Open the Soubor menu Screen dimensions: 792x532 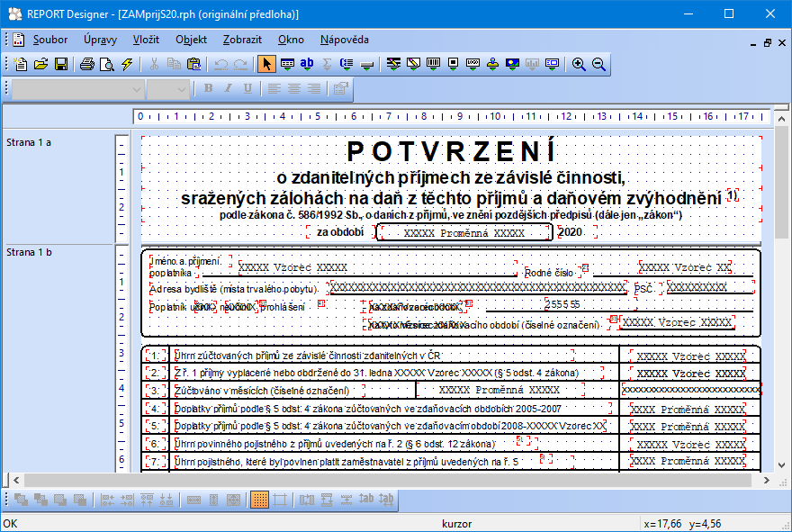click(x=50, y=40)
